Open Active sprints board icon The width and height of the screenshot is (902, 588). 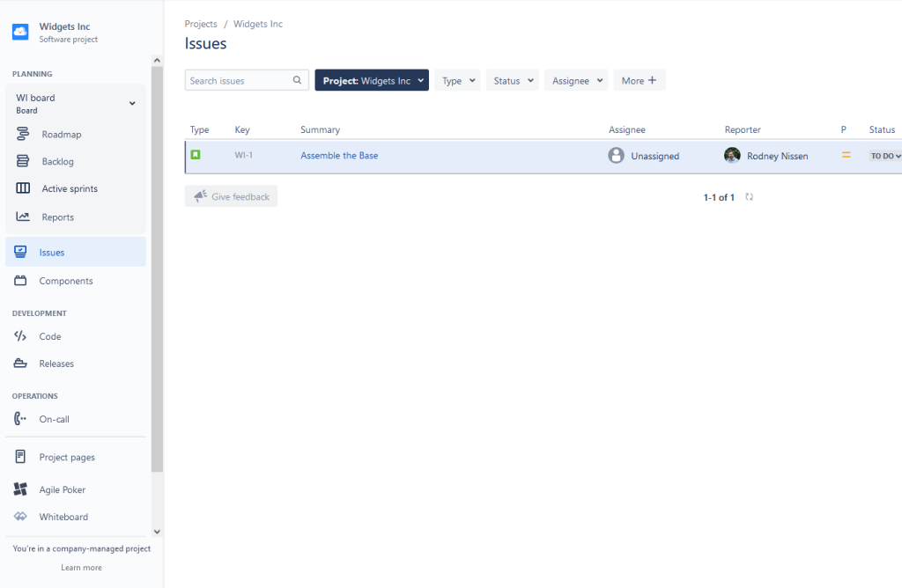click(23, 188)
